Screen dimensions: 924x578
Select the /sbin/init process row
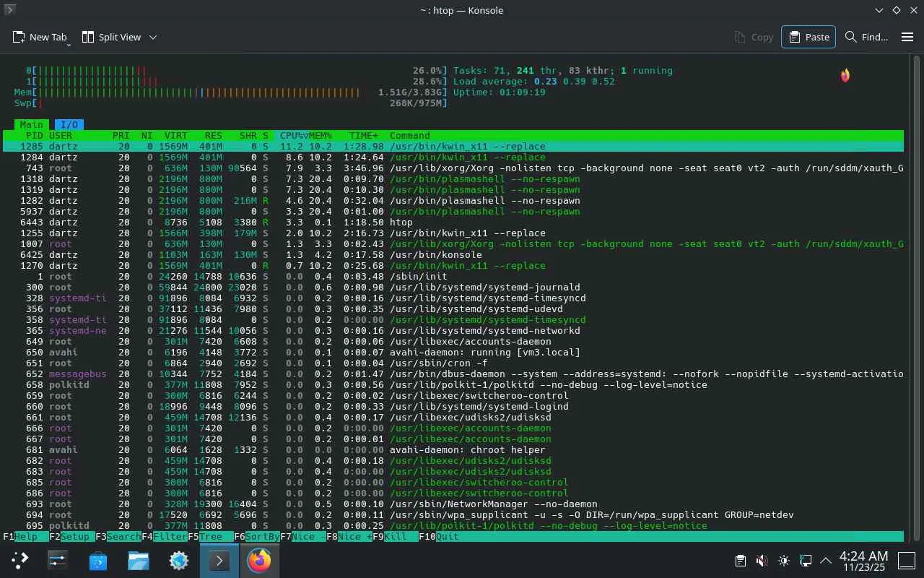pyautogui.click(x=453, y=276)
